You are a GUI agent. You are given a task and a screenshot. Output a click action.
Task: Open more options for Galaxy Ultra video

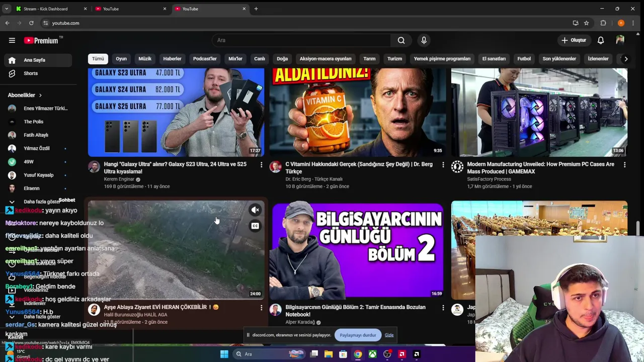pos(261,164)
